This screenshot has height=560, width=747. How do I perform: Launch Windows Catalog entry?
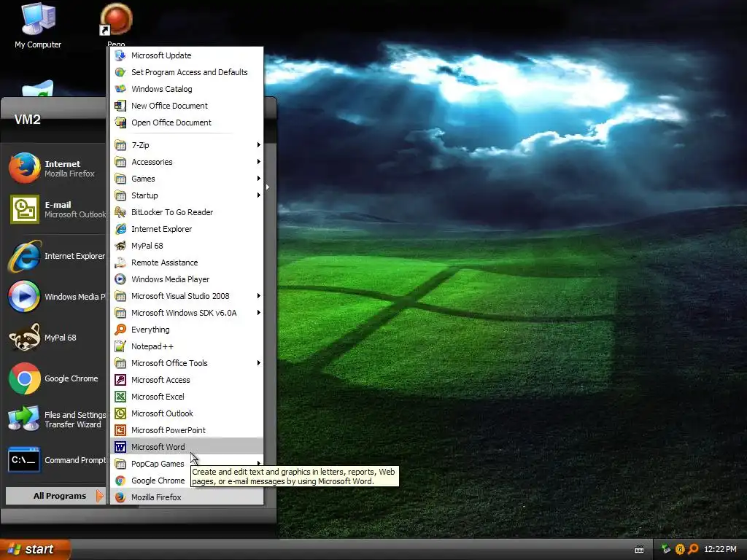[x=187, y=88]
